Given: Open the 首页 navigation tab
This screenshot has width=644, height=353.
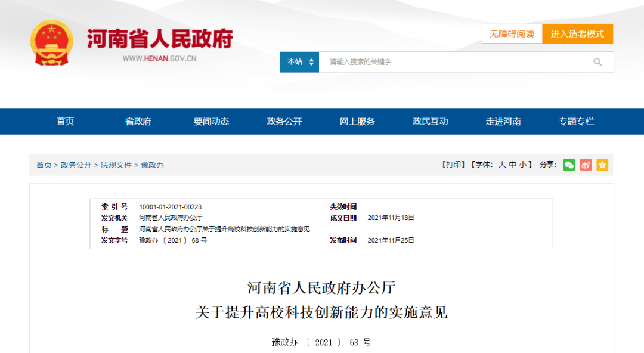Looking at the screenshot, I should 66,121.
